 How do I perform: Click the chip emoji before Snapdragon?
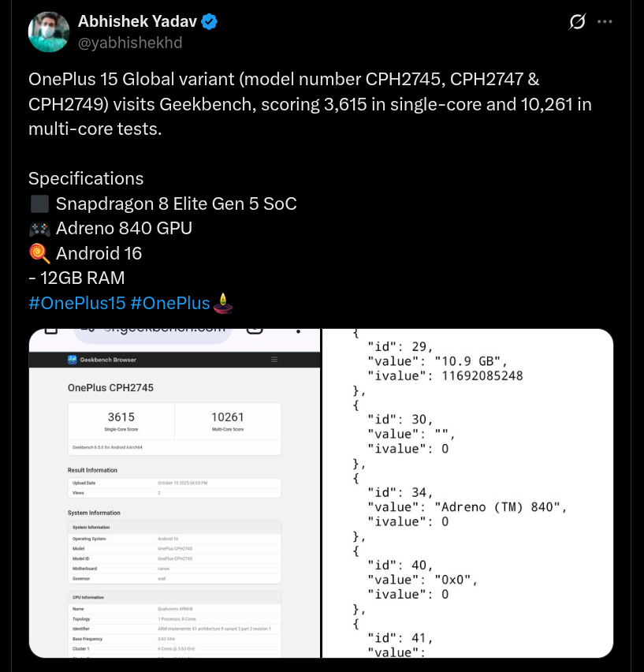tap(39, 203)
